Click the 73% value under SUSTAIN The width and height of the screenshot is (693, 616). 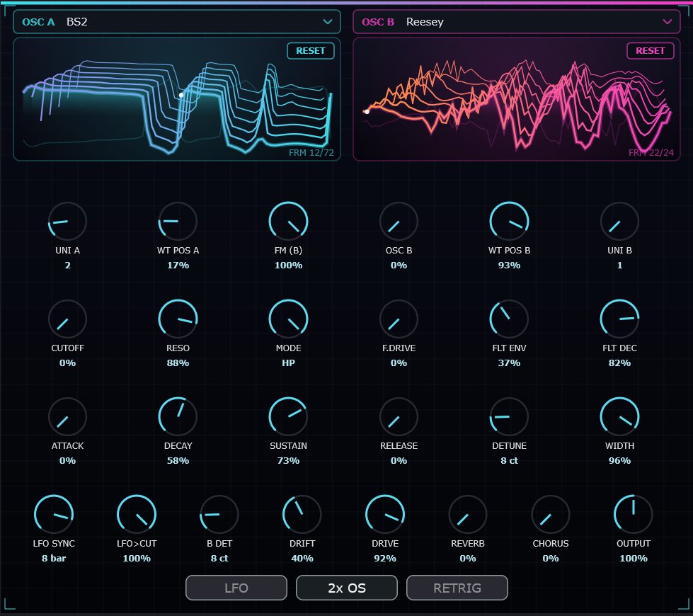click(x=289, y=461)
